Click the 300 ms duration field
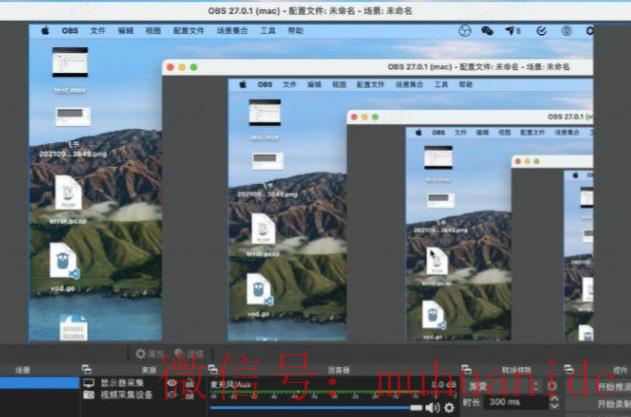The width and height of the screenshot is (631, 417). pyautogui.click(x=516, y=402)
